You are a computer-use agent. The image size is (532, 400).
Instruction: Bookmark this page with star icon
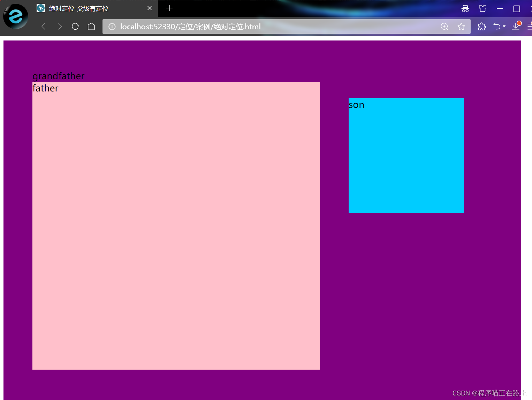point(461,27)
